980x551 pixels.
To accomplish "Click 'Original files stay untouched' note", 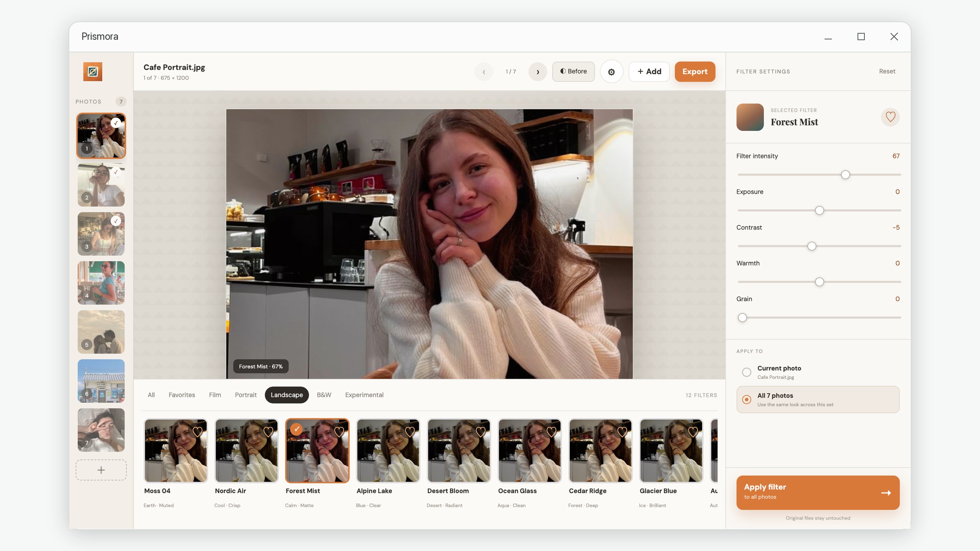I will (x=818, y=518).
